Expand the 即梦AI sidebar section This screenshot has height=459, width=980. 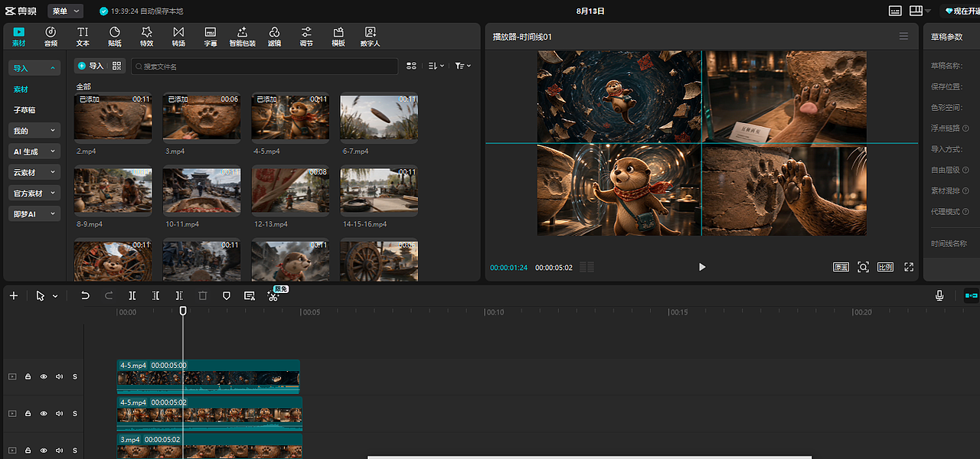pos(34,213)
